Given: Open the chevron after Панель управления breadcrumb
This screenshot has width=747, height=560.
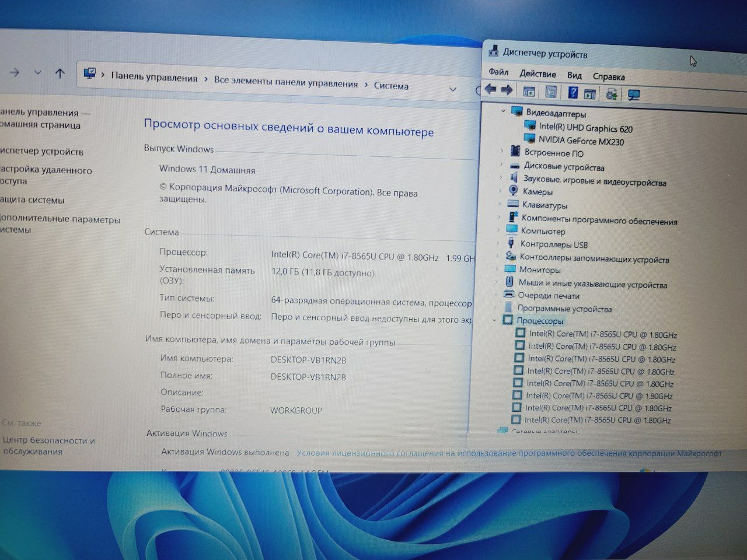Looking at the screenshot, I should 206,79.
